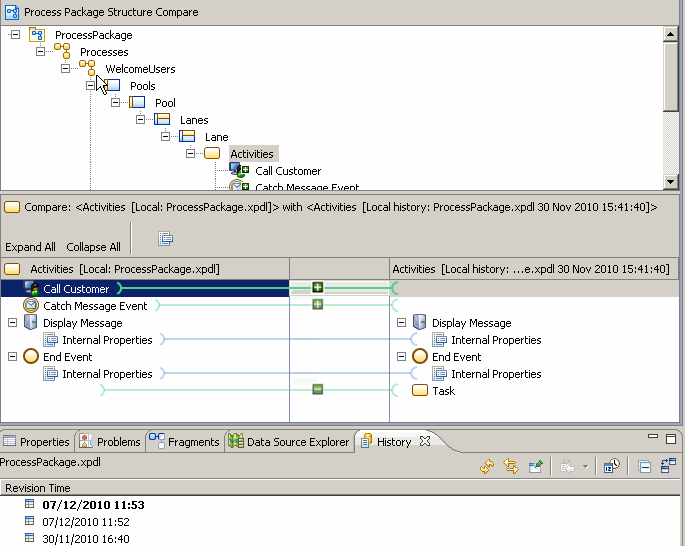Click the plus marker for Call Customer difference
This screenshot has height=546, width=685.
coord(318,287)
